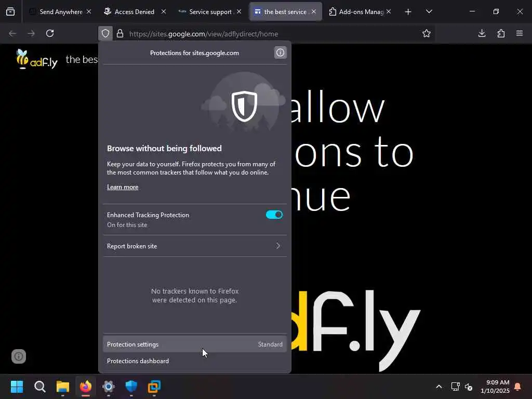
Task: Reload the current page
Action: 50,33
